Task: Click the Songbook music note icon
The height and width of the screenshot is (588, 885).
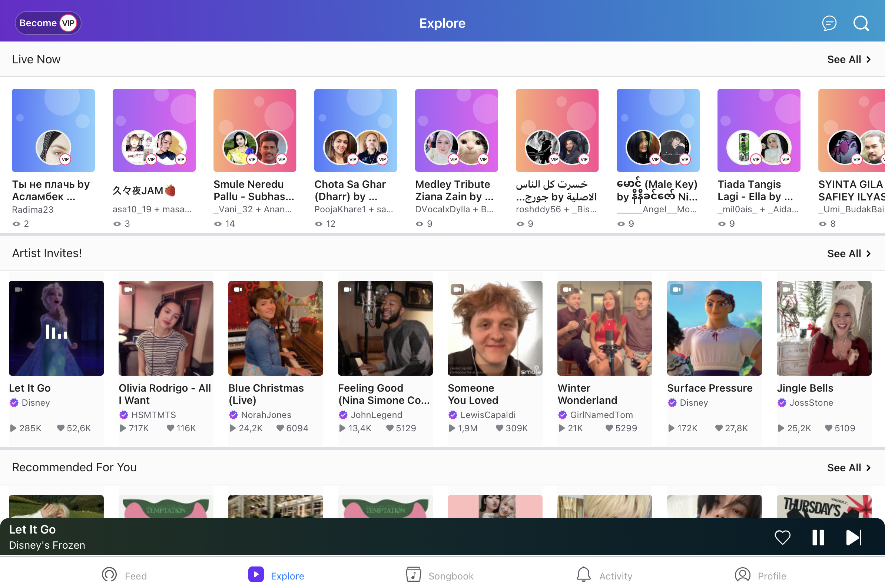Action: (413, 575)
